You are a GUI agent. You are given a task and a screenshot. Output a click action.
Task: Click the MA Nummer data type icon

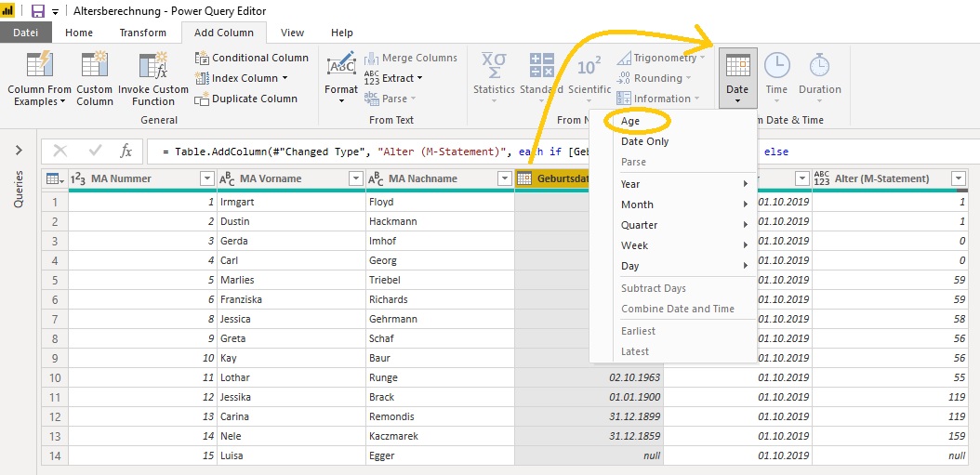click(x=79, y=178)
